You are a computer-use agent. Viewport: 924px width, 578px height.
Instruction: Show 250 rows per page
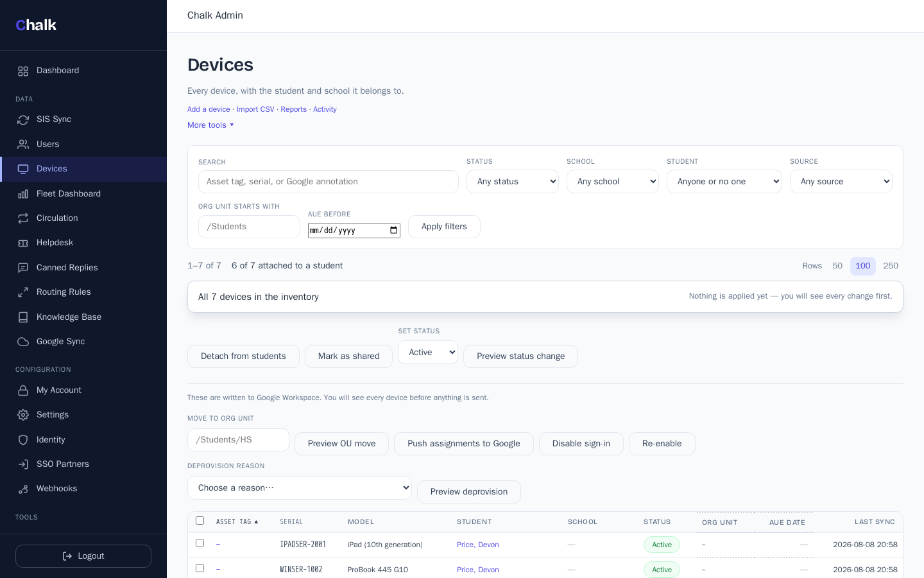coord(891,266)
